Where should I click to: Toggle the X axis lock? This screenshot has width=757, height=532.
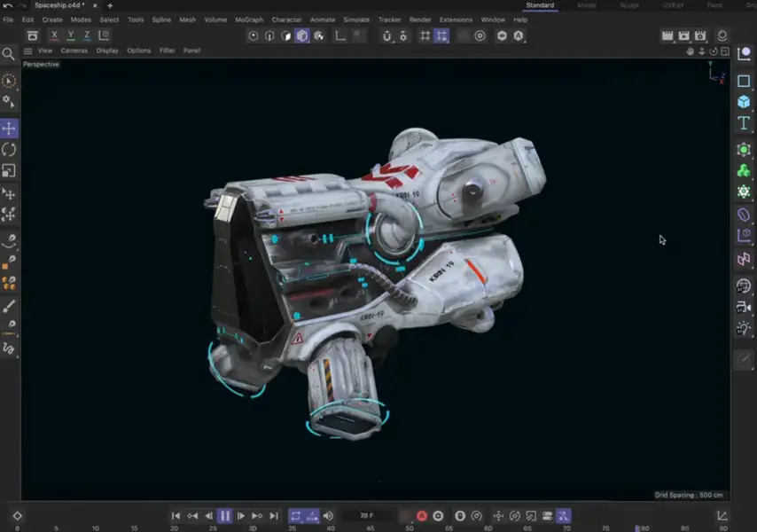pyautogui.click(x=54, y=35)
